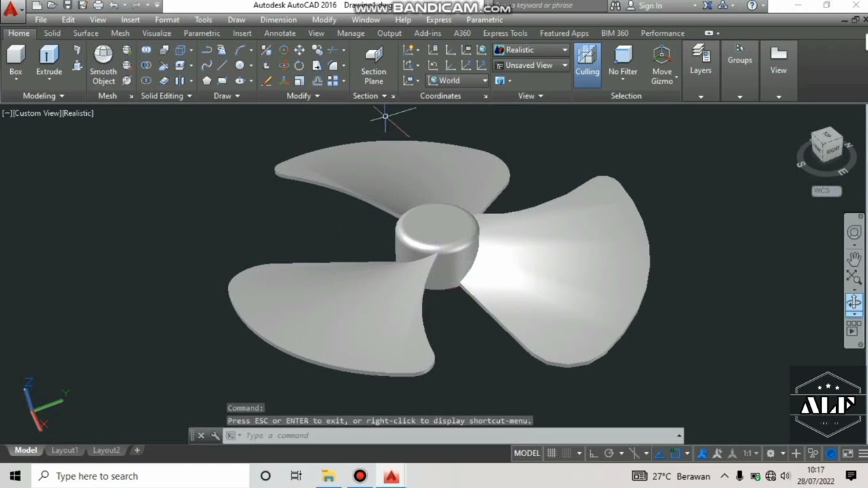The height and width of the screenshot is (488, 868).
Task: Click the Erase tool in Modify
Action: click(x=267, y=81)
